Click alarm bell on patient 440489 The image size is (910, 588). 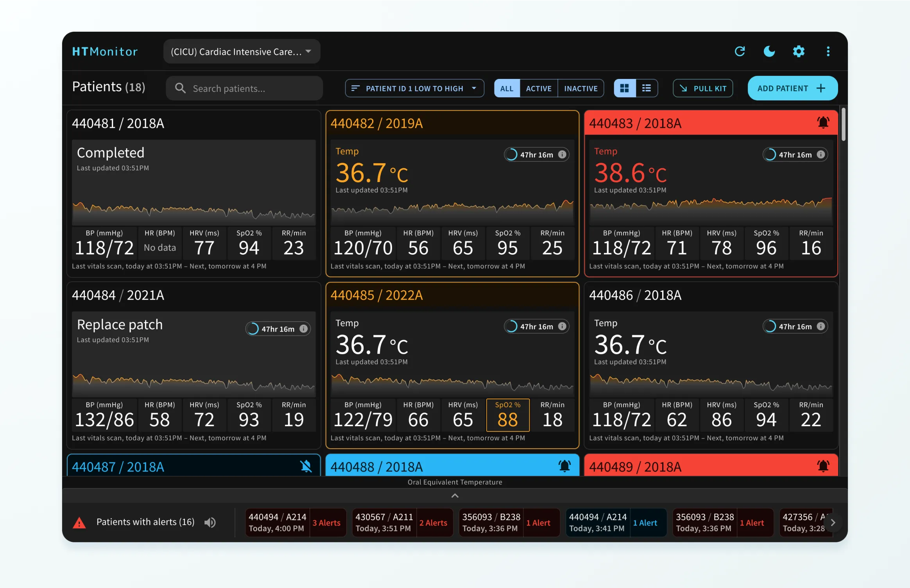[823, 466]
